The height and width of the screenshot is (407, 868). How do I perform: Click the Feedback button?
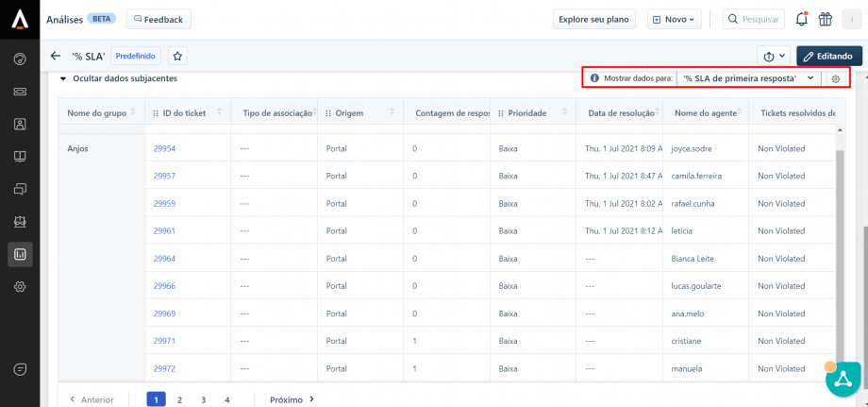tap(159, 19)
